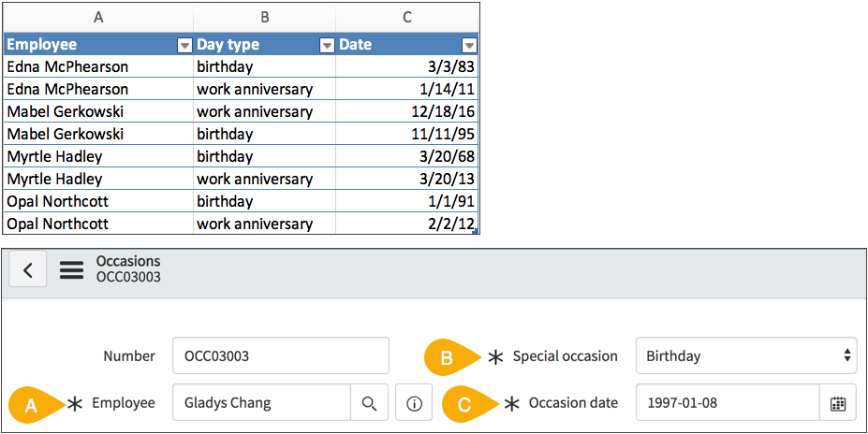
Task: Click into the Number field OCC03003
Action: [x=280, y=355]
